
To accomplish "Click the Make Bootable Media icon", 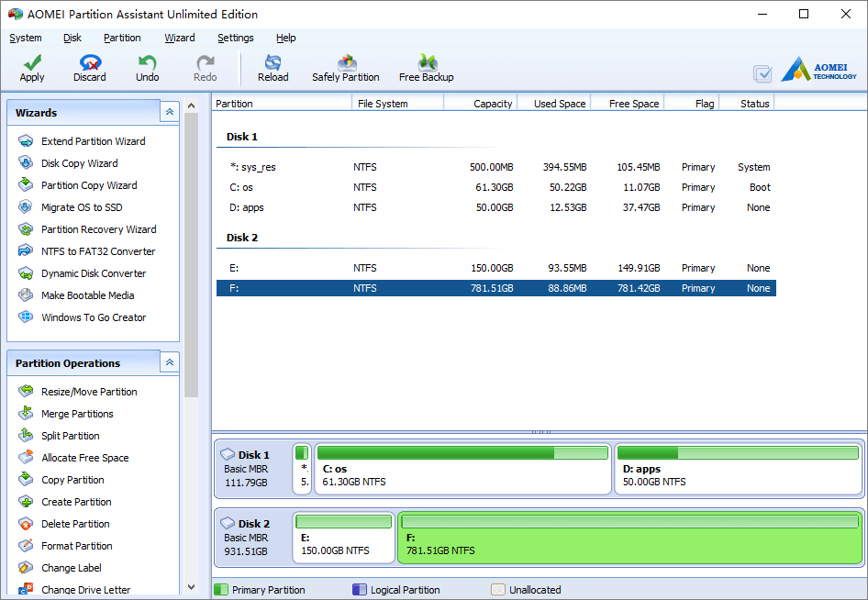I will [26, 295].
